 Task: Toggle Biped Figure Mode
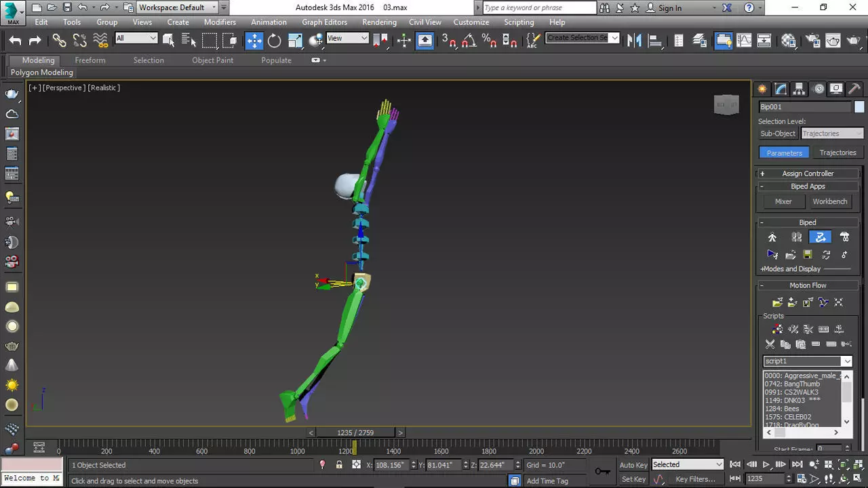click(772, 237)
